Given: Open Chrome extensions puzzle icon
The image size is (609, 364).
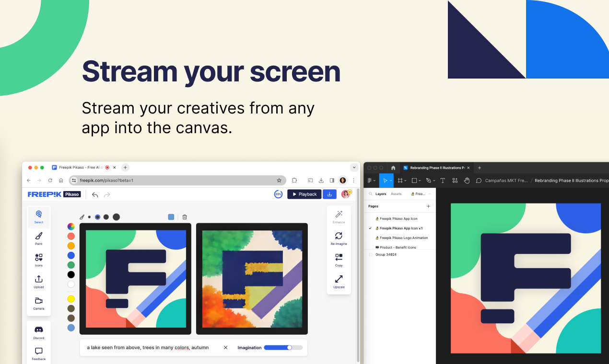Looking at the screenshot, I should tap(294, 180).
